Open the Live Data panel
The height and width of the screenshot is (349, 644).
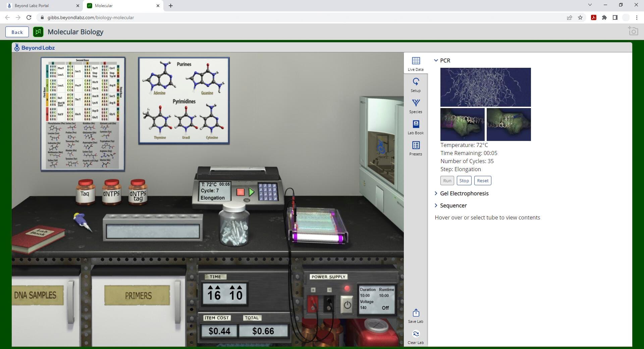pos(416,64)
